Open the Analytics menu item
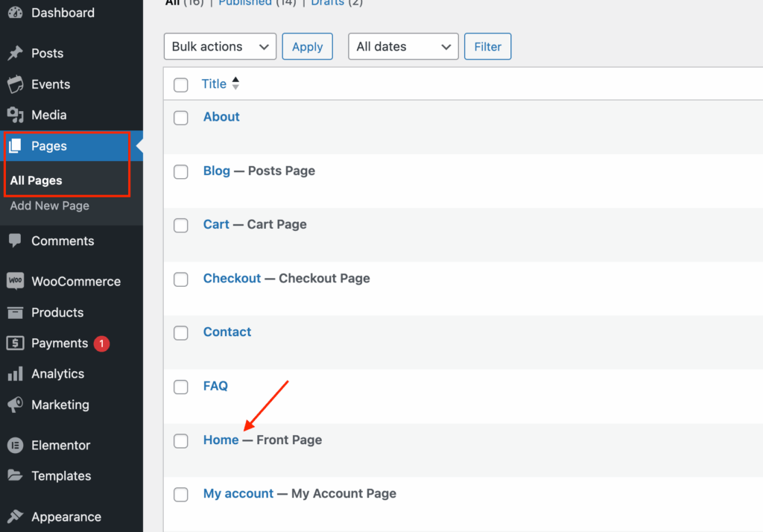The width and height of the screenshot is (763, 532). 57,374
